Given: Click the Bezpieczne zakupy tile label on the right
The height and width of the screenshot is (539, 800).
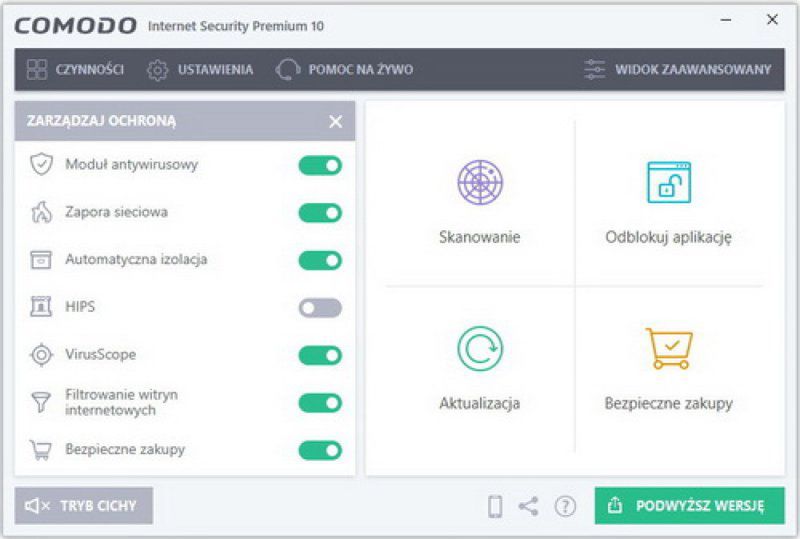Looking at the screenshot, I should 668,403.
